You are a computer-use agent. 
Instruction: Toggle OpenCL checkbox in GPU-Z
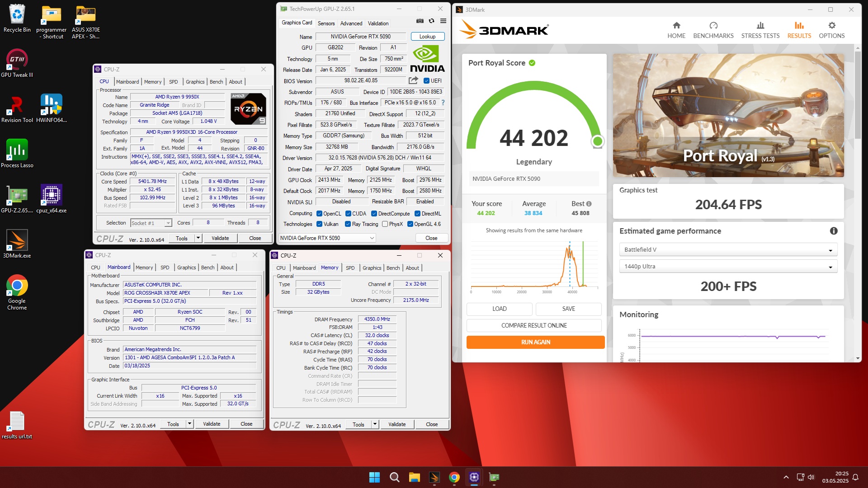click(x=320, y=214)
